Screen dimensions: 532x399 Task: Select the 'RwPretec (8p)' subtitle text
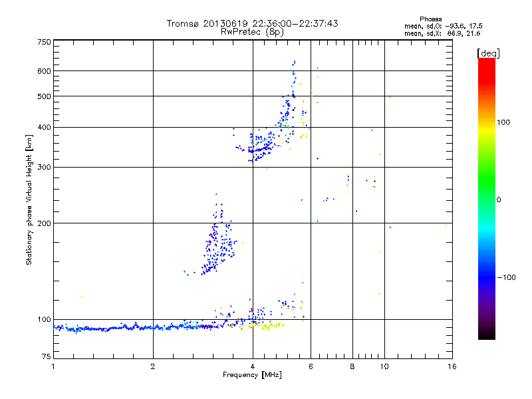[252, 32]
